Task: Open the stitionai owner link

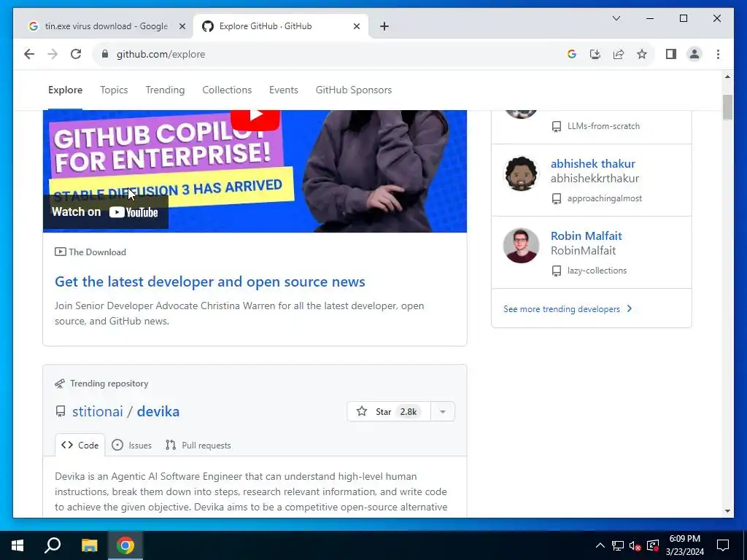Action: point(98,411)
